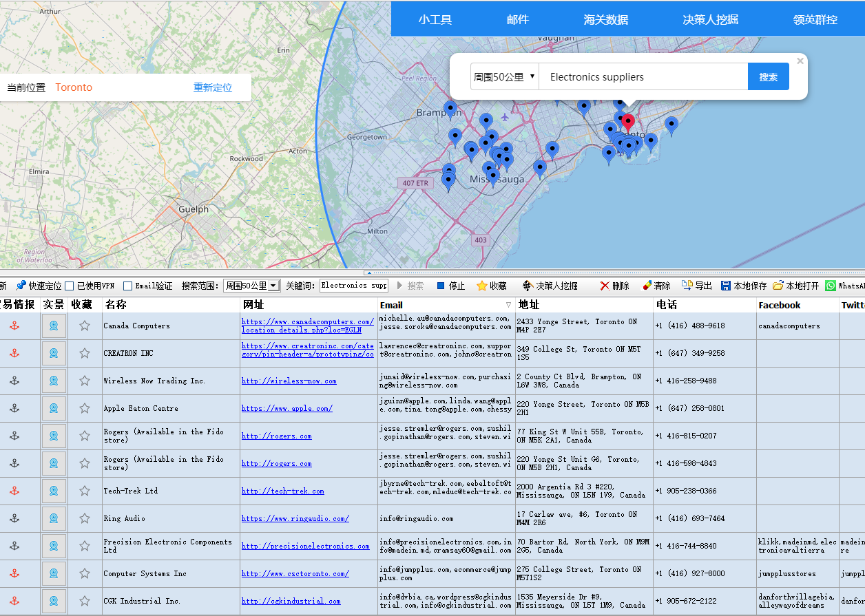Open street view for Ring Audio
This screenshot has width=865, height=616.
coord(54,518)
